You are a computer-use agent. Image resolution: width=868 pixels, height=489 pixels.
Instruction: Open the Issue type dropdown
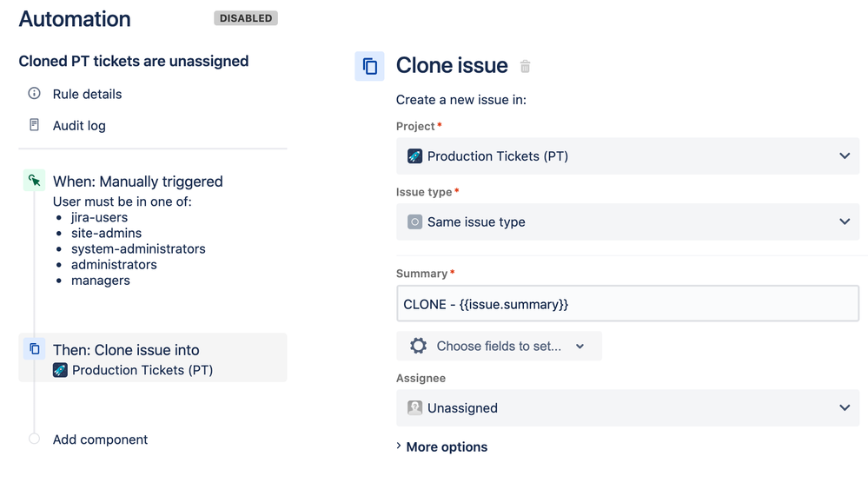pyautogui.click(x=627, y=221)
